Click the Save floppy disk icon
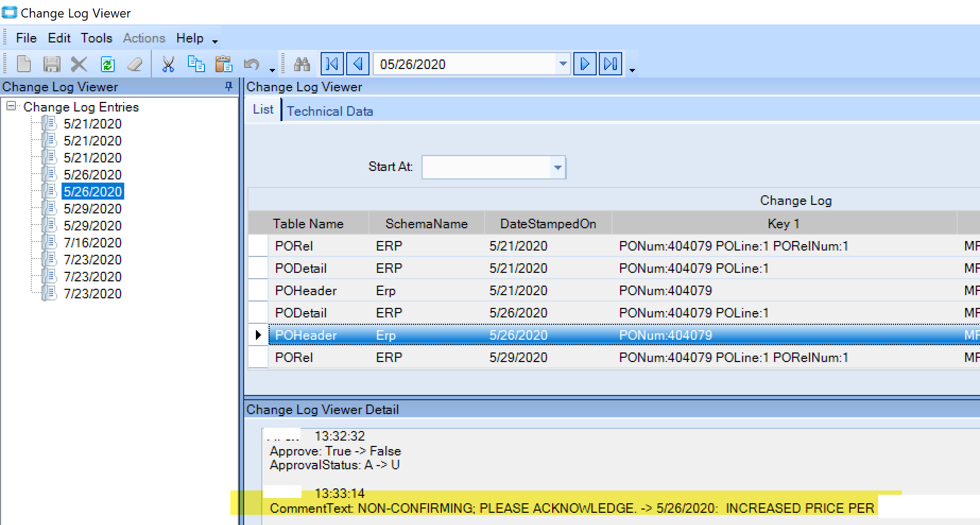Screen dimensions: 980x525 click(x=51, y=64)
